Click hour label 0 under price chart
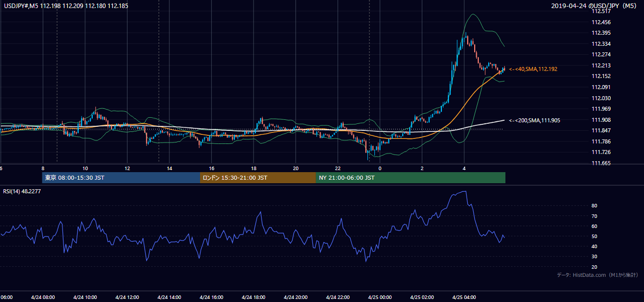Screen dimensions: 644x302 [x=380, y=169]
